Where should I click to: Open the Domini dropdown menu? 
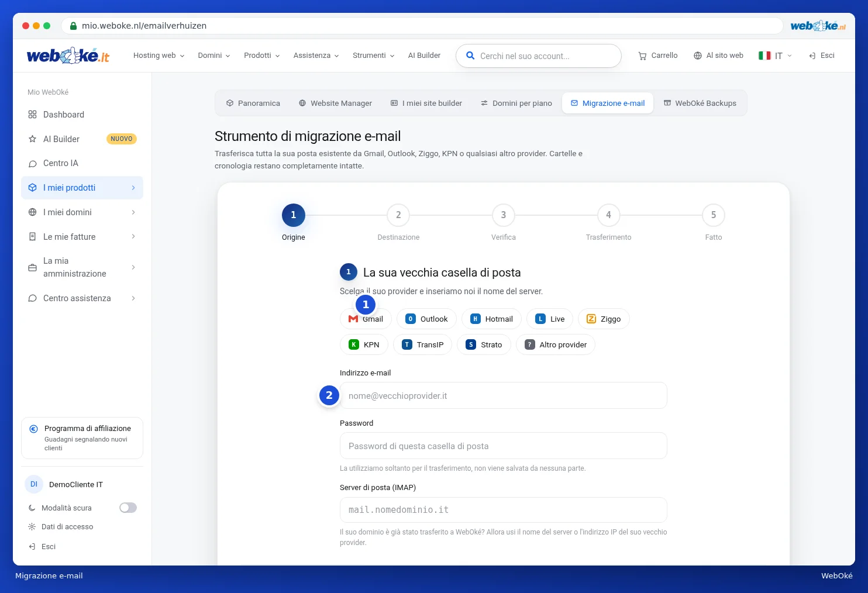[x=213, y=56]
